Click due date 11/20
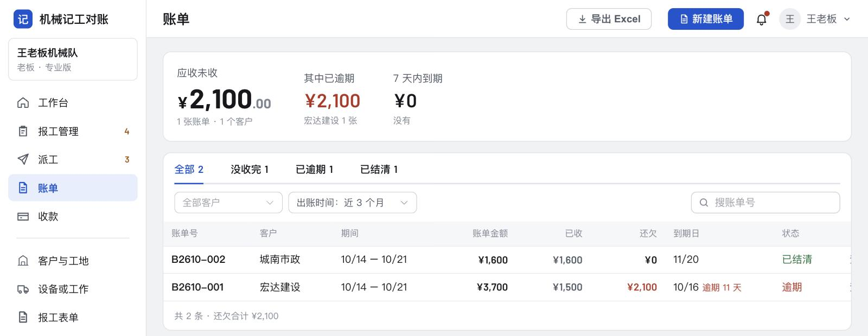868x336 pixels. (x=686, y=260)
